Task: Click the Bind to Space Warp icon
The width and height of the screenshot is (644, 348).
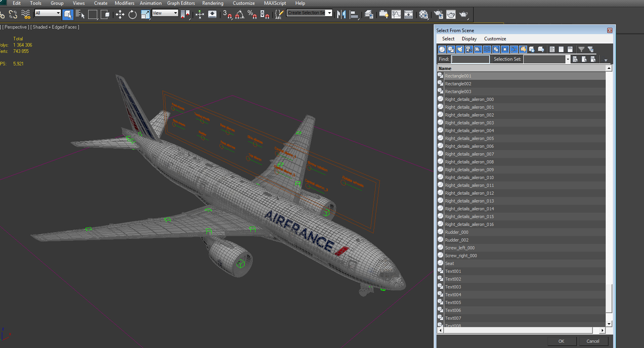Action: click(x=26, y=14)
